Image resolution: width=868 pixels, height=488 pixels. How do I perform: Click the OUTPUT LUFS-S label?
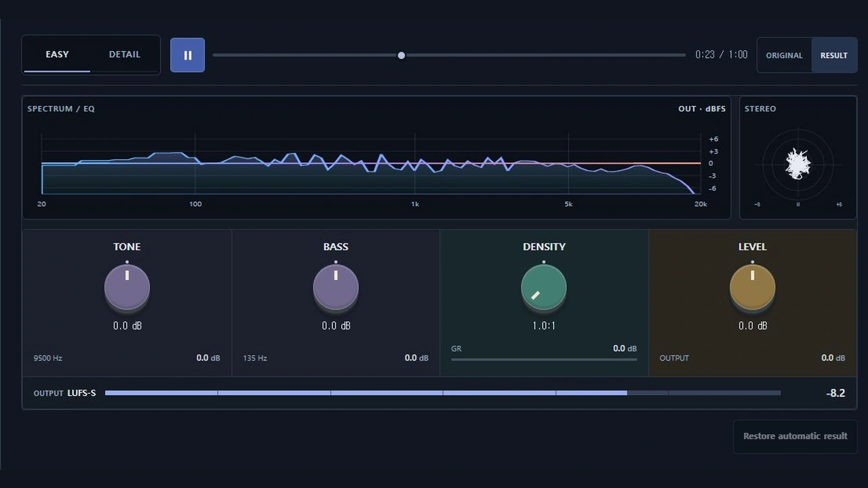point(64,393)
